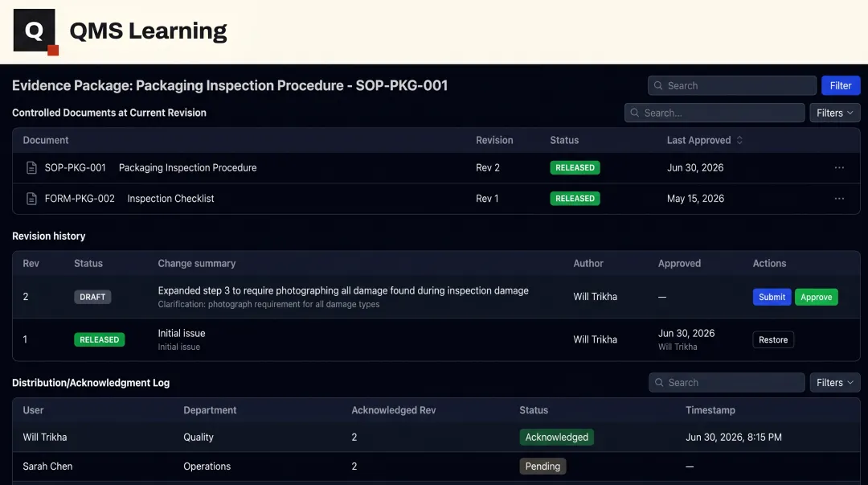868x485 pixels.
Task: Click the DRAFT status badge
Action: click(x=92, y=297)
